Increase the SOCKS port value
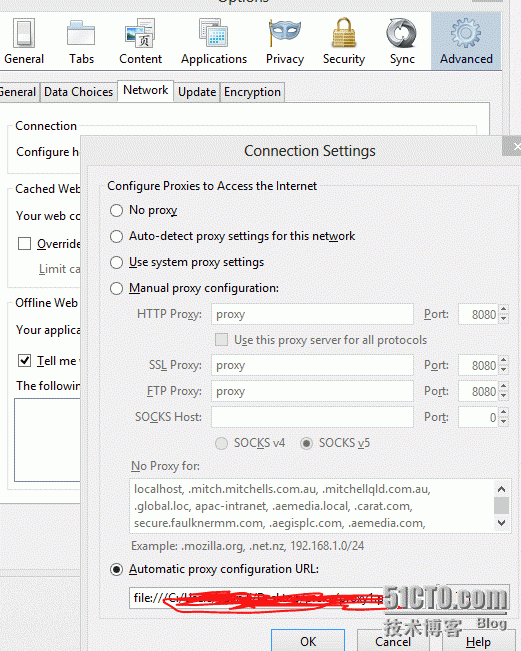Image resolution: width=521 pixels, height=651 pixels. [504, 412]
